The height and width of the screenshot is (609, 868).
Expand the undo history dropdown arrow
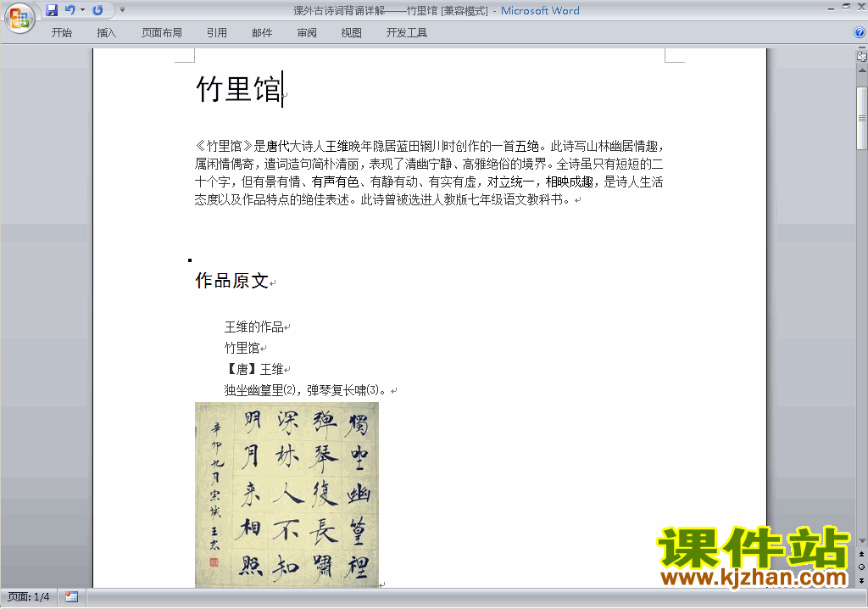(82, 10)
